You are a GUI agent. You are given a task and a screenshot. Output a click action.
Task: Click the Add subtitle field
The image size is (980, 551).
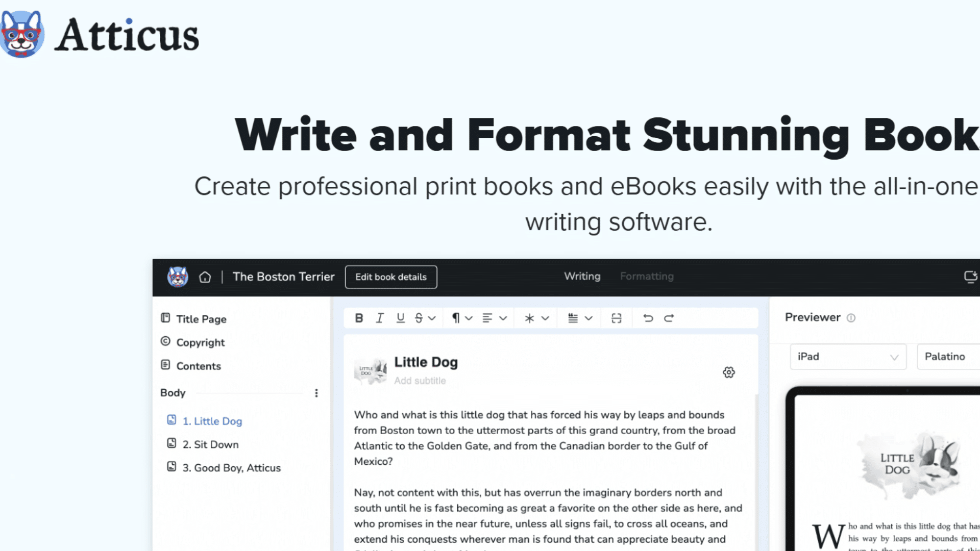pos(420,381)
